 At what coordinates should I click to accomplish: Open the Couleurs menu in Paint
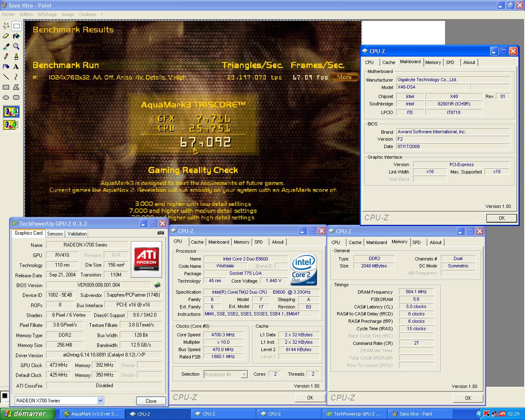point(87,14)
